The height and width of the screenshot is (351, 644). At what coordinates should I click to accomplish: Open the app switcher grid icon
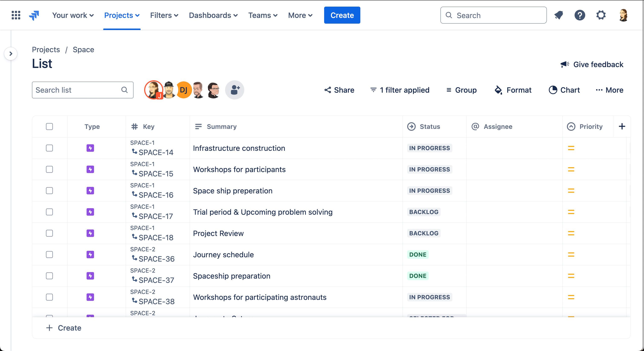point(16,15)
